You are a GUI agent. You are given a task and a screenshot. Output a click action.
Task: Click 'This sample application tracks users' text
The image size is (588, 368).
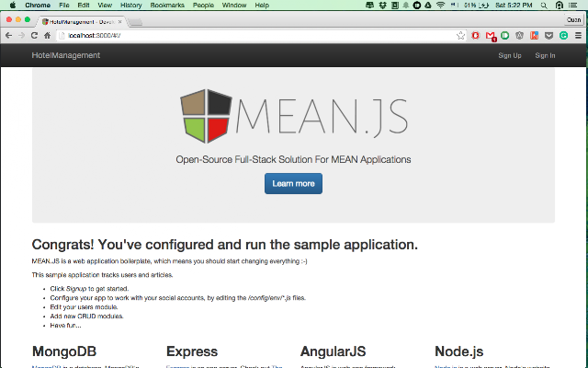102,275
